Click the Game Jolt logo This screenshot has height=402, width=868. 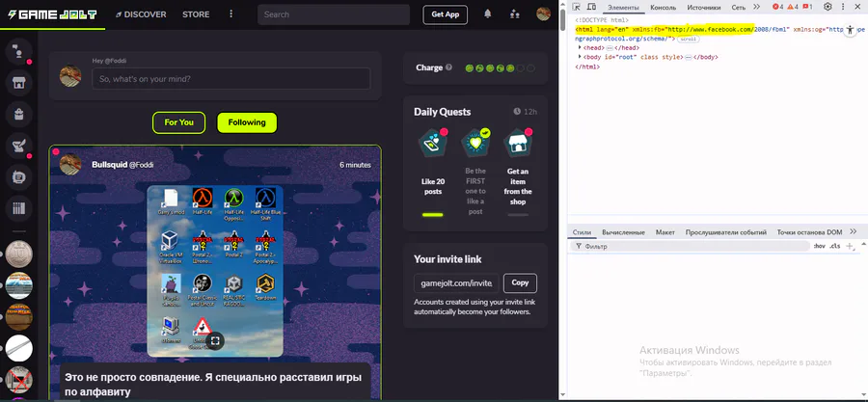53,14
